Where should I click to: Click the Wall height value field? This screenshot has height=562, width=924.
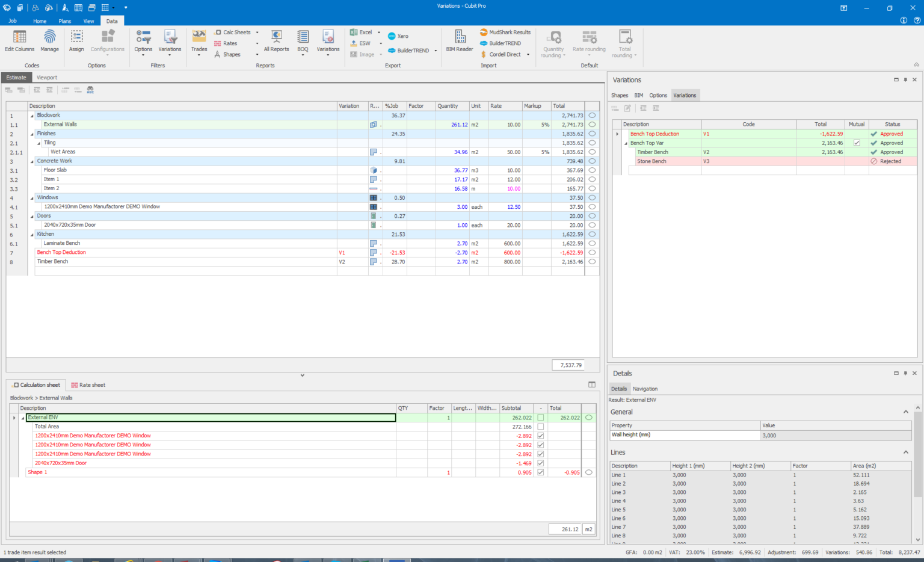[836, 435]
